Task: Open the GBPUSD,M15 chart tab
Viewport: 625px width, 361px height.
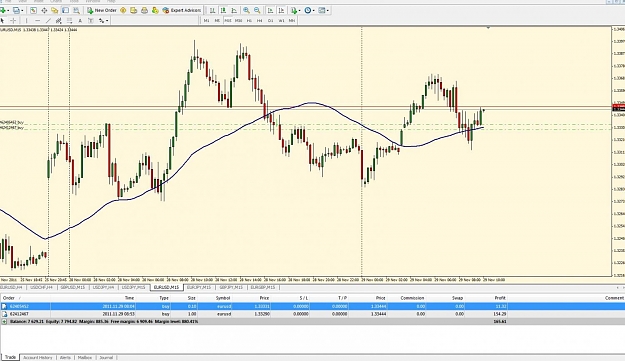Action: [73, 287]
